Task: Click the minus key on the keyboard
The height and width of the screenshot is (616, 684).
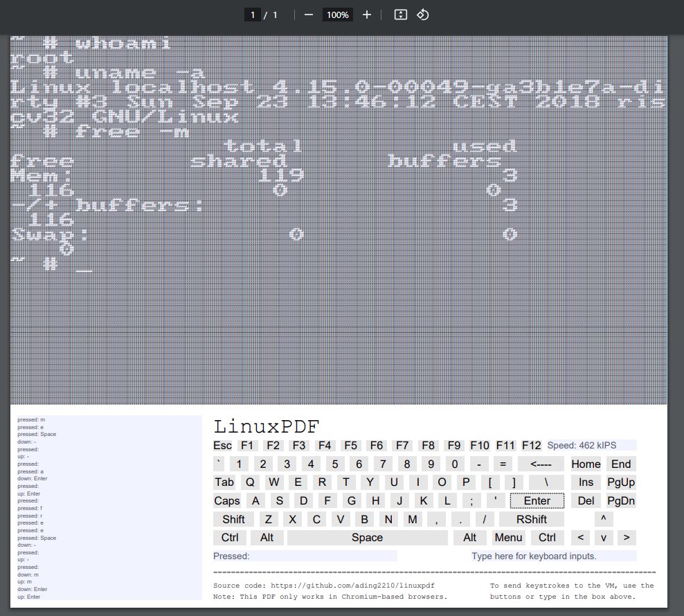Action: 479,464
